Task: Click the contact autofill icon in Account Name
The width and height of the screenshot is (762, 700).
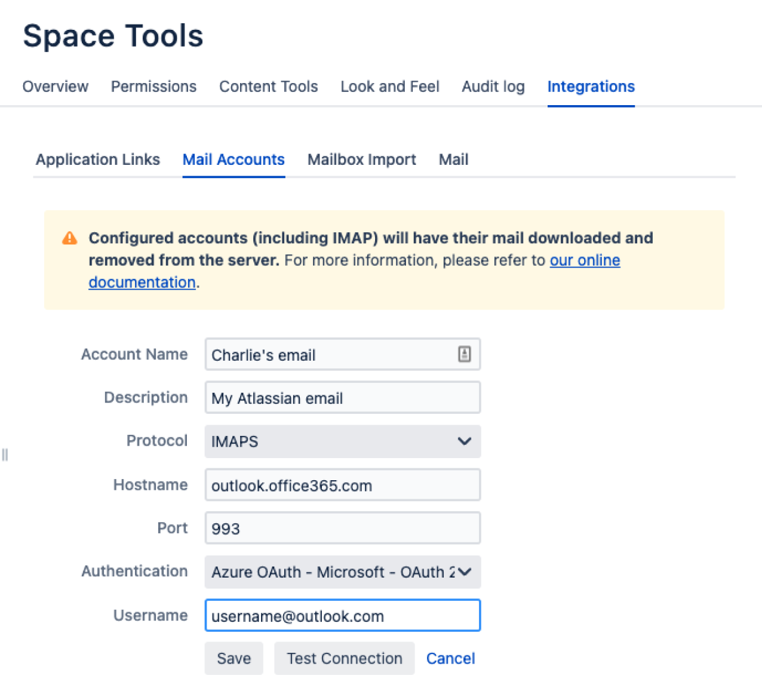Action: pos(464,354)
